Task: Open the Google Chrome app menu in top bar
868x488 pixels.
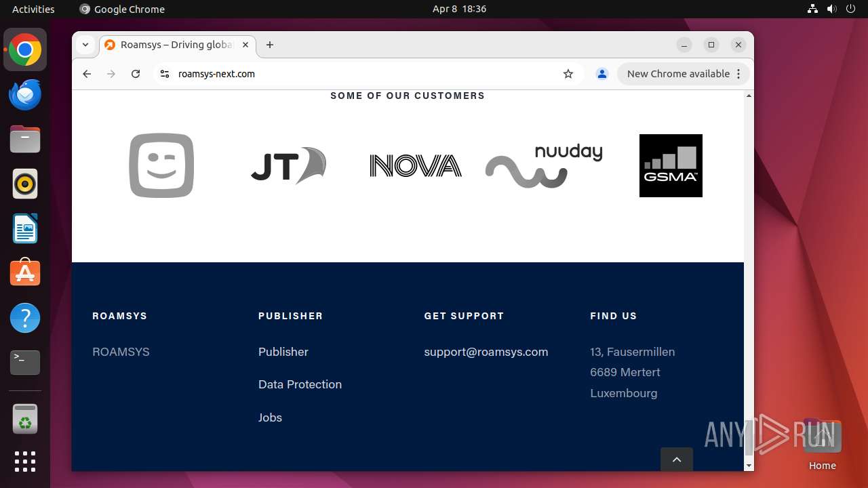Action: tap(122, 9)
